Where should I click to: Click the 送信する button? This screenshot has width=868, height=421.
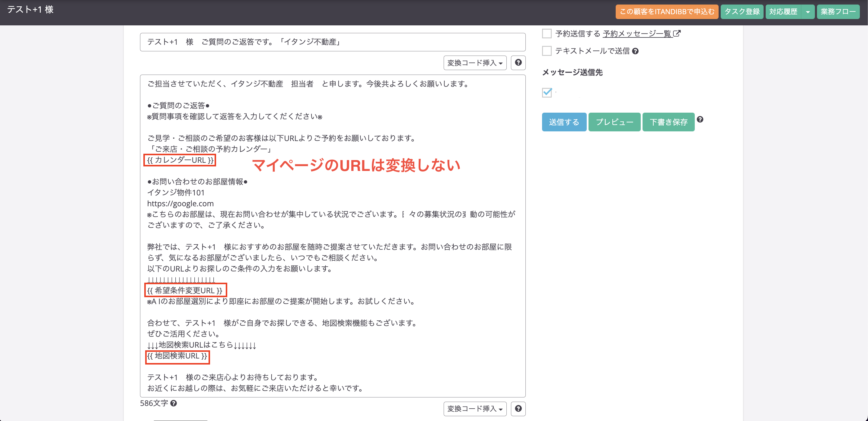[564, 122]
